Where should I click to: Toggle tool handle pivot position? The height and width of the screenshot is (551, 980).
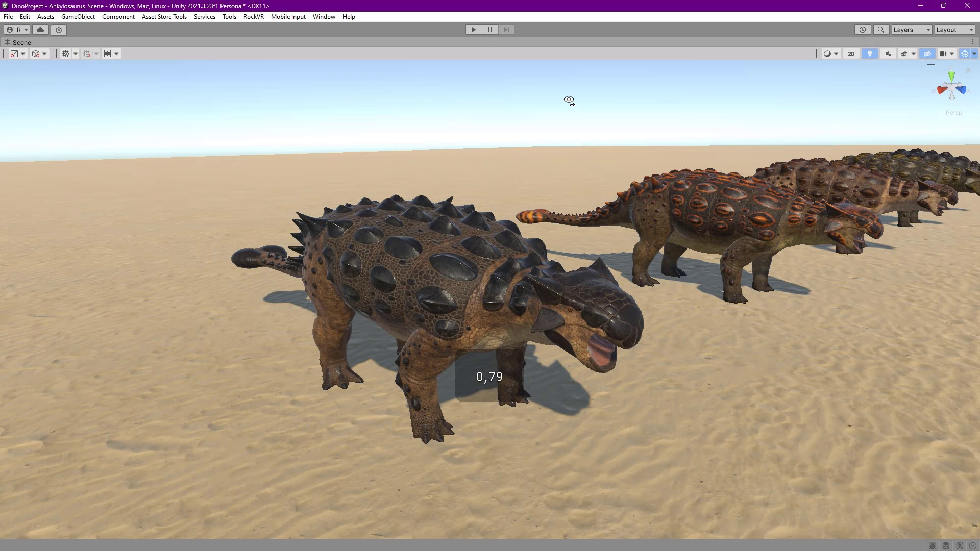(14, 54)
